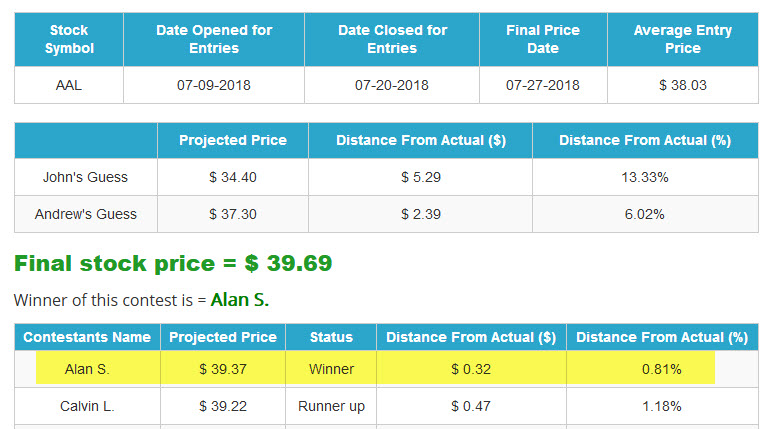This screenshot has width=767, height=429.
Task: Click the Winner status cell
Action: point(331,369)
